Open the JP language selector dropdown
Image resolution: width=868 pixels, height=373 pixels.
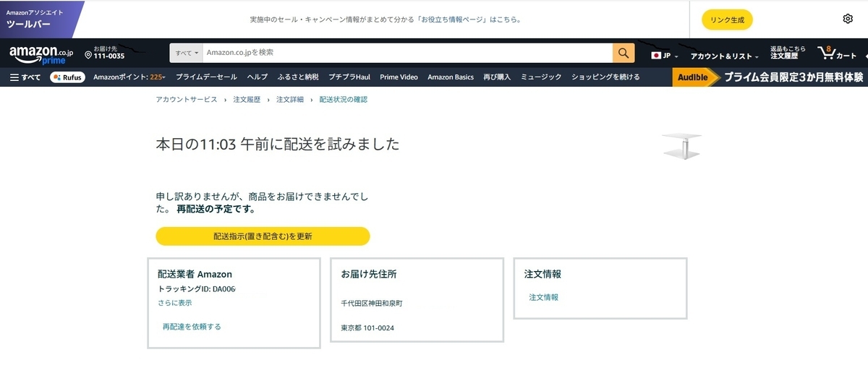pos(665,56)
